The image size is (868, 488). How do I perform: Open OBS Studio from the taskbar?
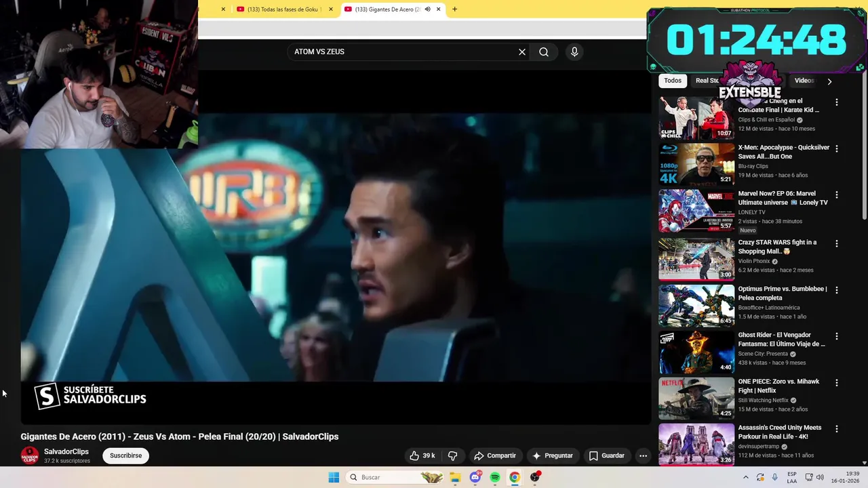pyautogui.click(x=535, y=477)
